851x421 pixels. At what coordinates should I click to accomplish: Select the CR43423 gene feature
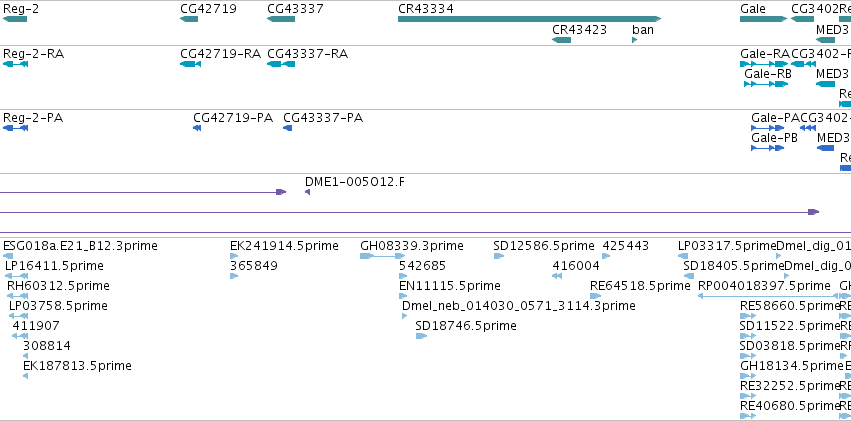pos(561,40)
